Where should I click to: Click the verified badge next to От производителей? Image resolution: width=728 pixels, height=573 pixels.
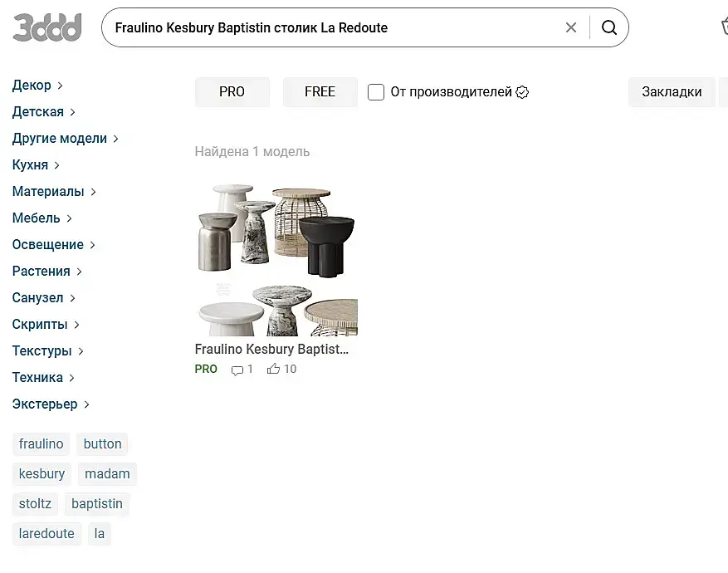[522, 92]
